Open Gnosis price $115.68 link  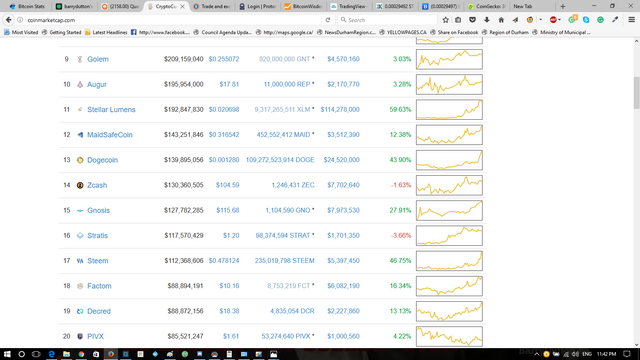tap(227, 210)
